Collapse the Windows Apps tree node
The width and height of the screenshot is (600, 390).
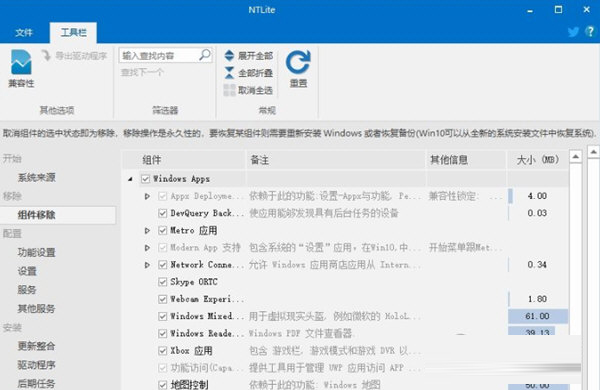[130, 179]
